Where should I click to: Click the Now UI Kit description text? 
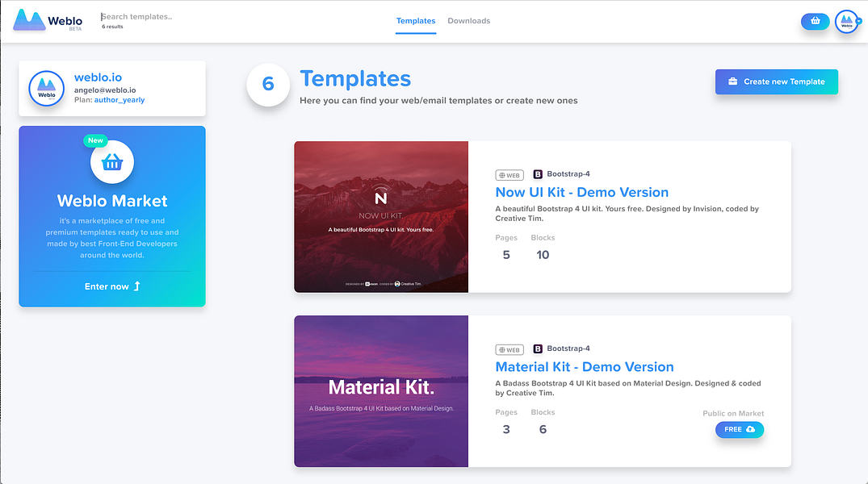pyautogui.click(x=627, y=214)
